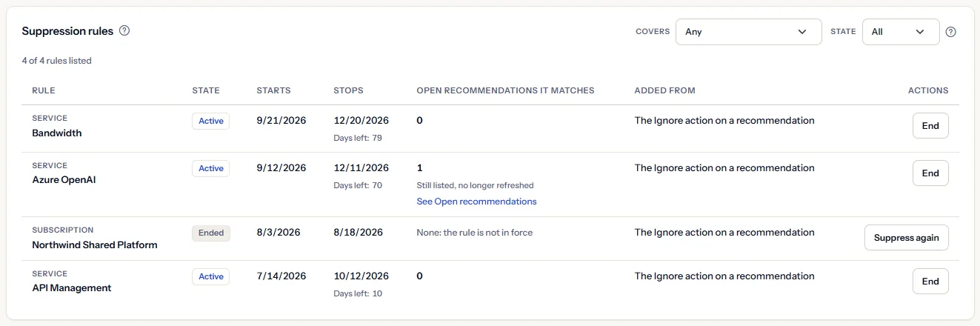Image resolution: width=980 pixels, height=326 pixels.
Task: Click the Suppression rules heading
Action: pos(67,31)
